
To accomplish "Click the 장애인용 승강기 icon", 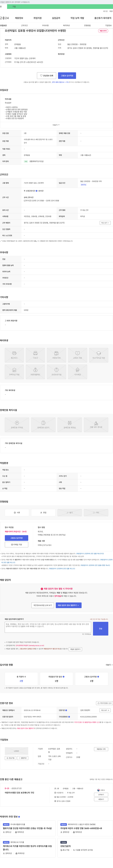I will pyautogui.click(x=43, y=425).
